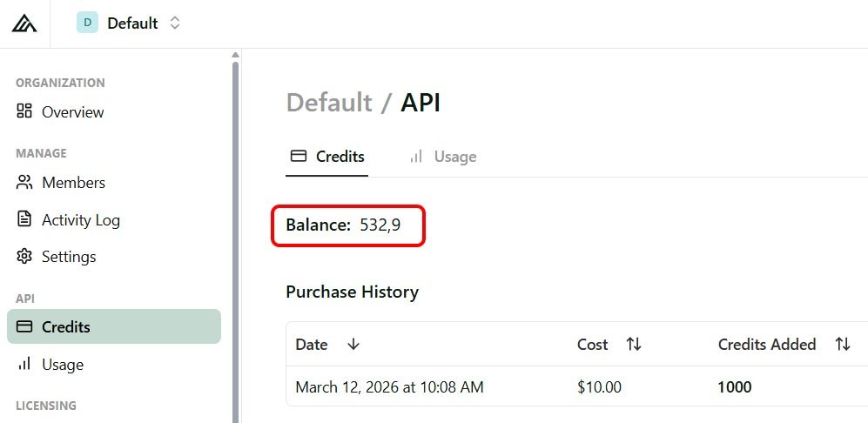The width and height of the screenshot is (868, 423).
Task: Click Default in the breadcrumb heading
Action: pyautogui.click(x=327, y=103)
